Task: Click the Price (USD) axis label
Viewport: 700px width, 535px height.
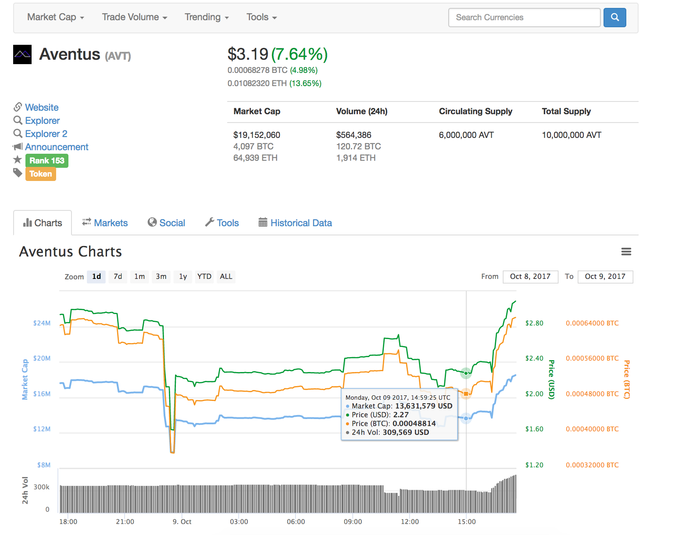Action: click(x=551, y=379)
